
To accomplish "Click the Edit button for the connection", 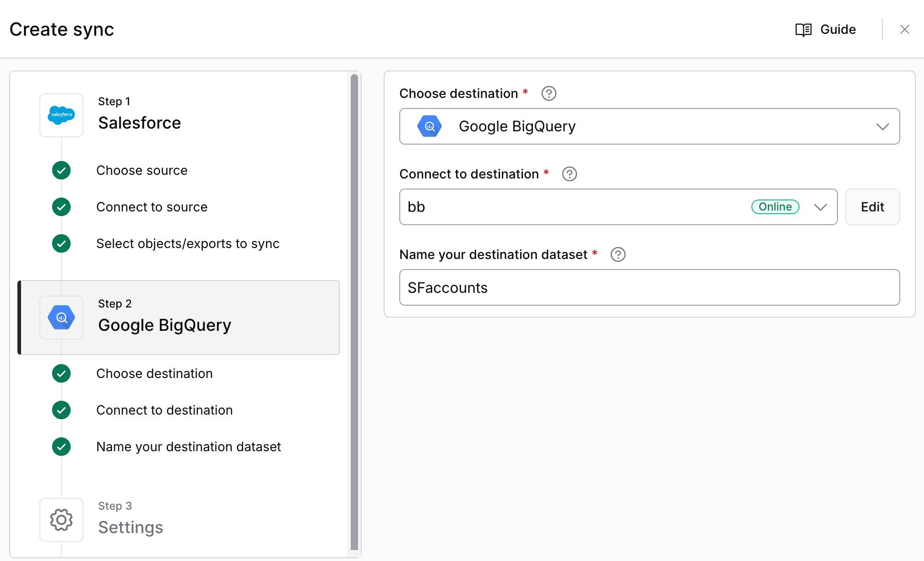I will (872, 207).
